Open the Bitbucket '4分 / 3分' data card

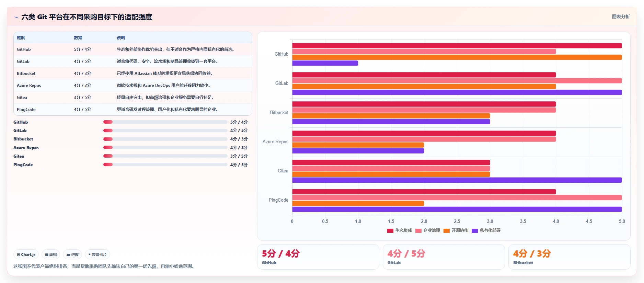pos(569,257)
